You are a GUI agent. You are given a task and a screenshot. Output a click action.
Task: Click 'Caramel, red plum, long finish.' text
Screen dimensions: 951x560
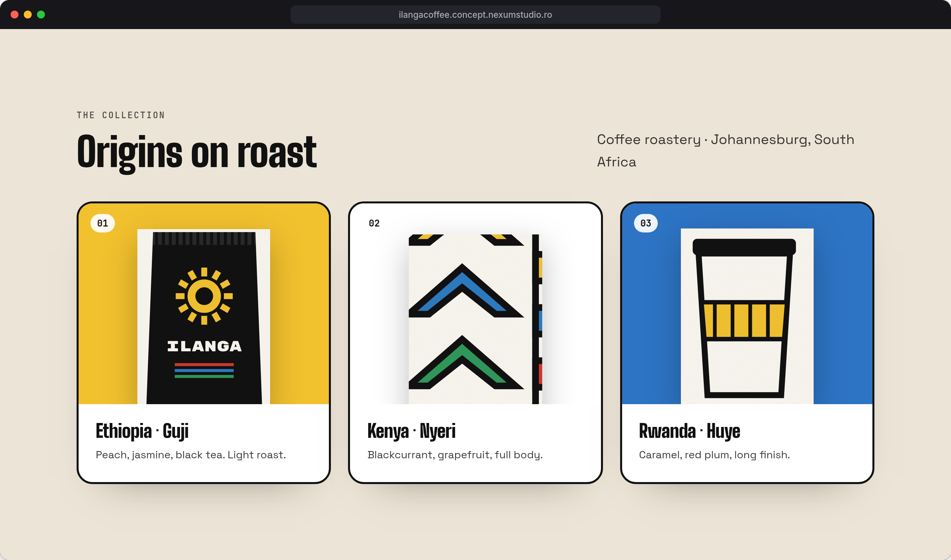[714, 455]
